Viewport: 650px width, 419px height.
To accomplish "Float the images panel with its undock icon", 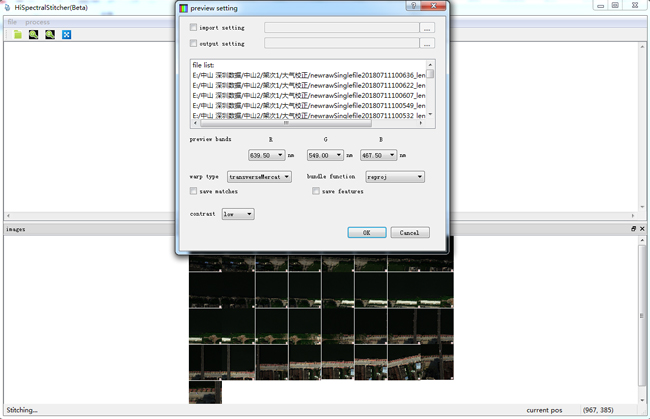I will point(633,229).
